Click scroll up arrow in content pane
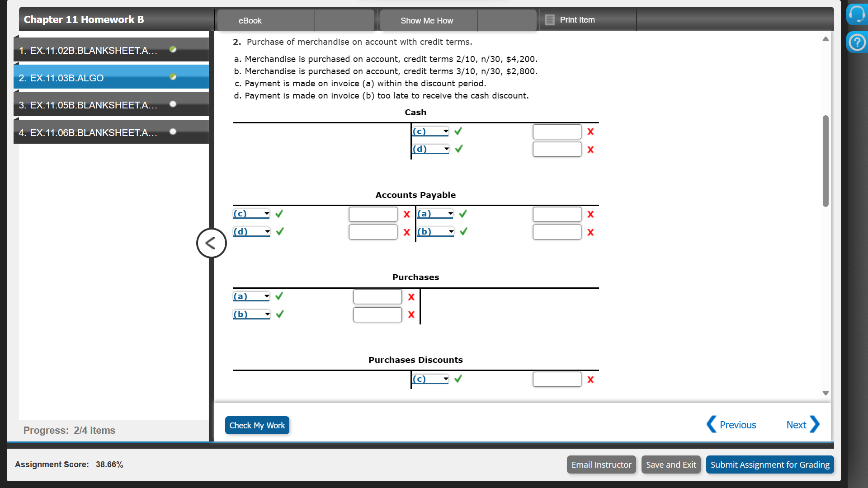This screenshot has height=488, width=868. 826,39
